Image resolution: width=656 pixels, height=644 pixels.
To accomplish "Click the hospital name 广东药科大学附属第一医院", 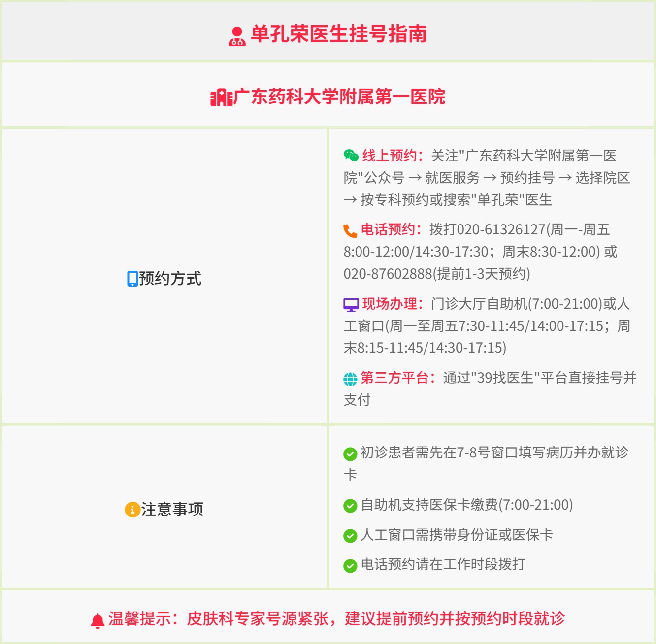I will coord(340,97).
